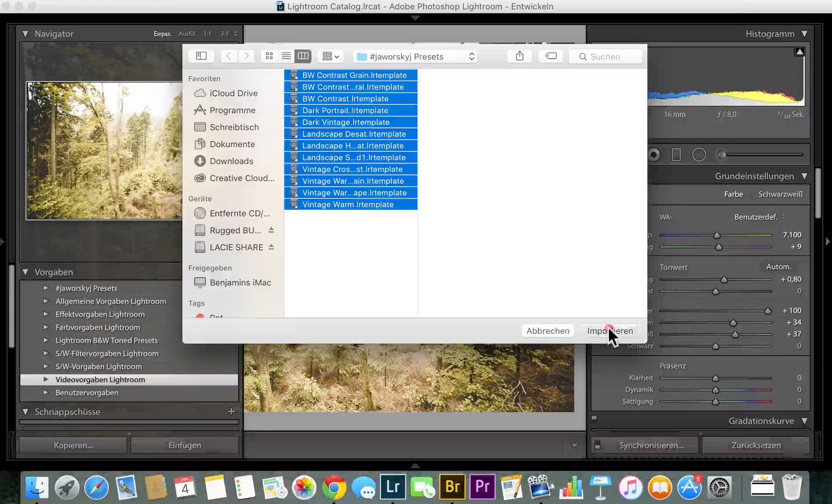Expand Farbvorgaben Lightroom folder
832x504 pixels.
coord(46,327)
